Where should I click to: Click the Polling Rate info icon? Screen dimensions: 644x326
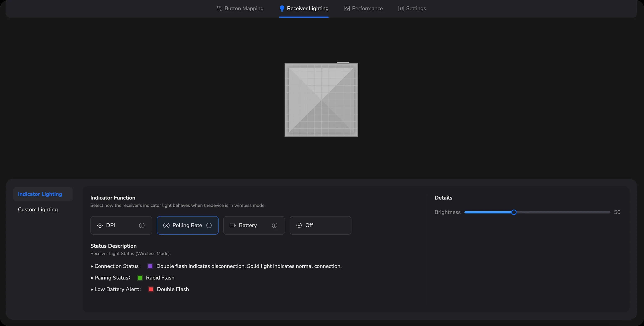tap(209, 225)
